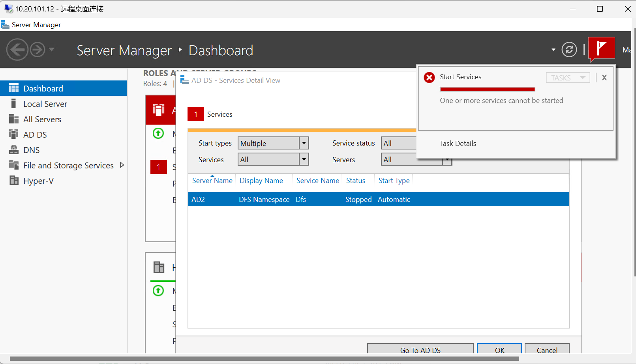The height and width of the screenshot is (364, 636).
Task: Click the File and Storage icon
Action: 14,165
